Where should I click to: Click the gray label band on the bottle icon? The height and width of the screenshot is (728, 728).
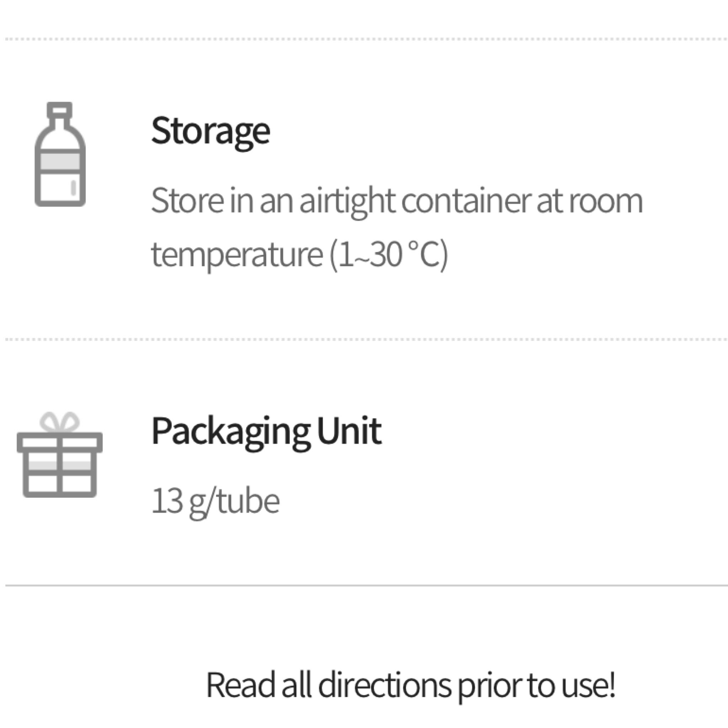[60, 161]
